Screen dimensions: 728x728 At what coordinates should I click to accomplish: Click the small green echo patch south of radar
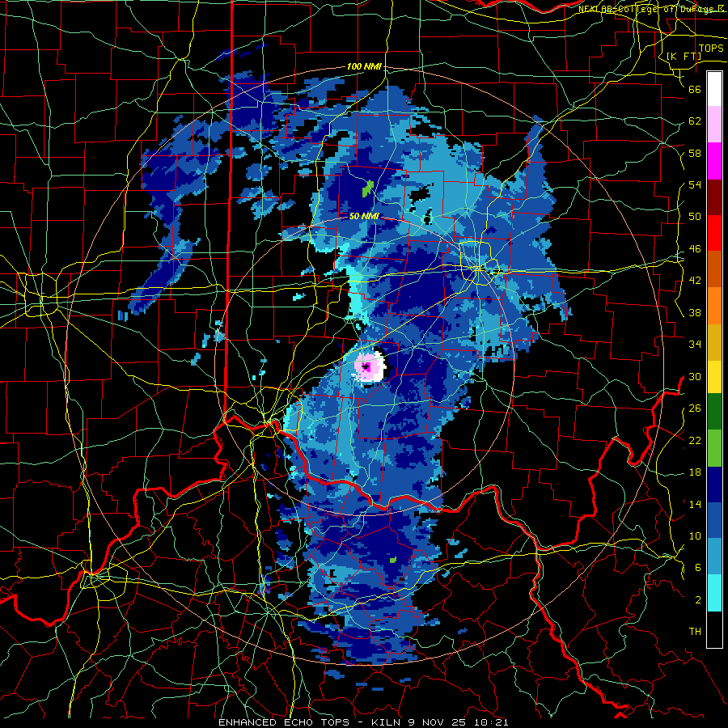tap(393, 560)
